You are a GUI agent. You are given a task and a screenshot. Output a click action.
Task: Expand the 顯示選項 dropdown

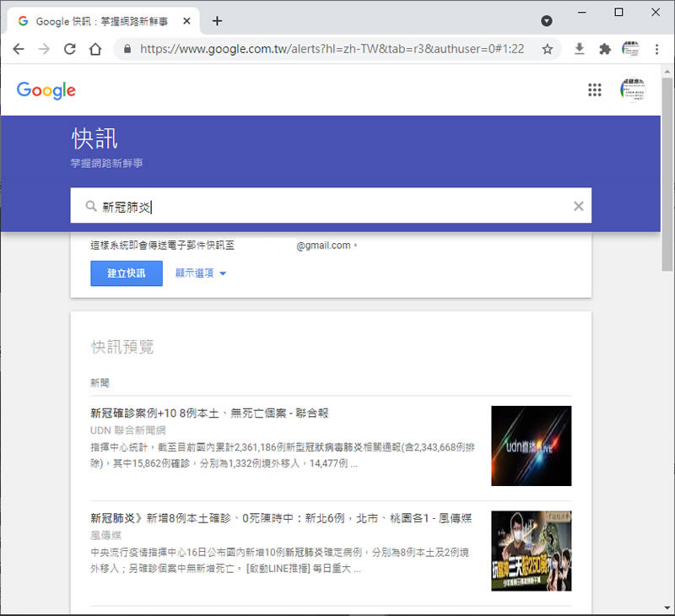click(x=201, y=273)
